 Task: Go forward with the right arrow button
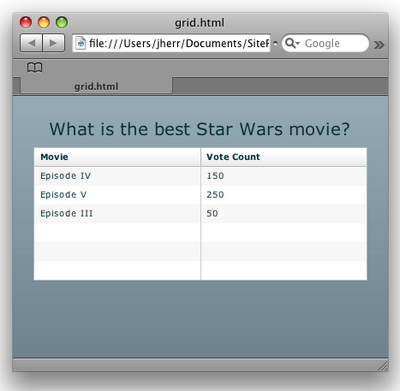pyautogui.click(x=54, y=43)
